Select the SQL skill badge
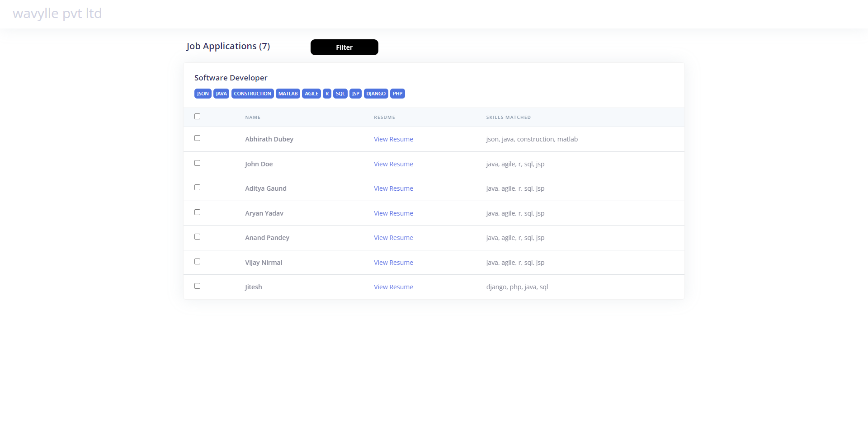 [340, 94]
